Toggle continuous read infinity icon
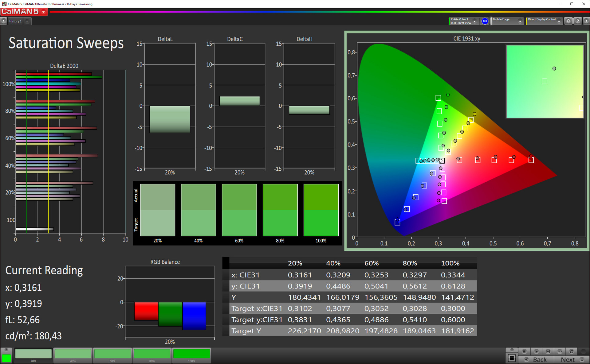This screenshot has width=590, height=364. tap(560, 351)
